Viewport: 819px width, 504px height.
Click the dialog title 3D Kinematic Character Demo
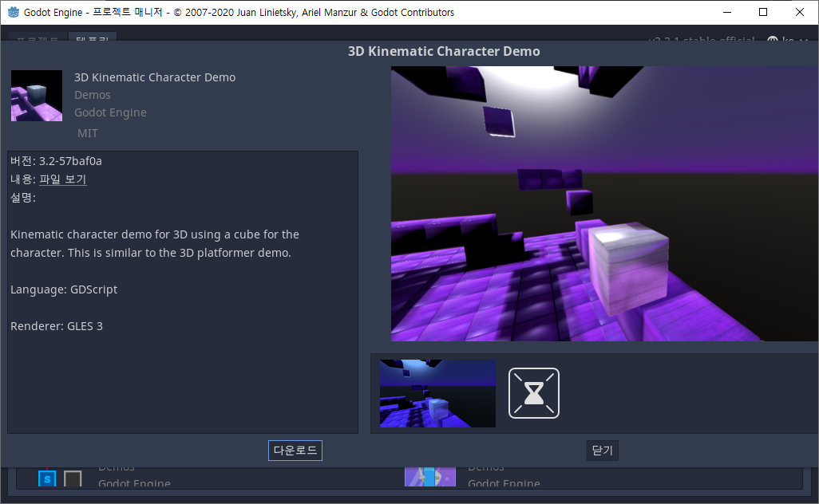(444, 51)
